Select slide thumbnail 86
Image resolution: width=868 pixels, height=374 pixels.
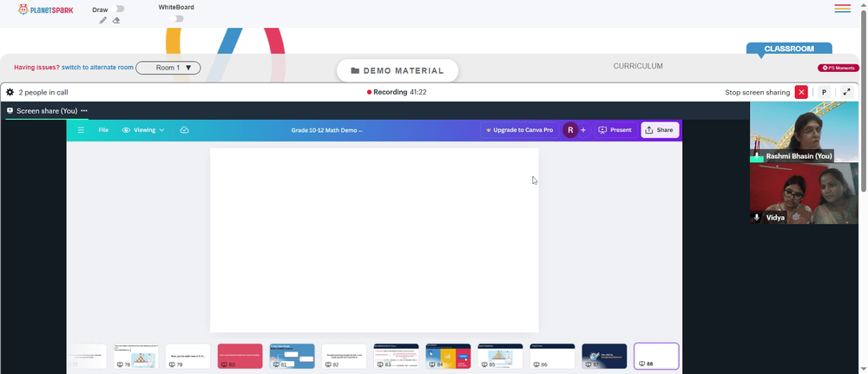(552, 357)
